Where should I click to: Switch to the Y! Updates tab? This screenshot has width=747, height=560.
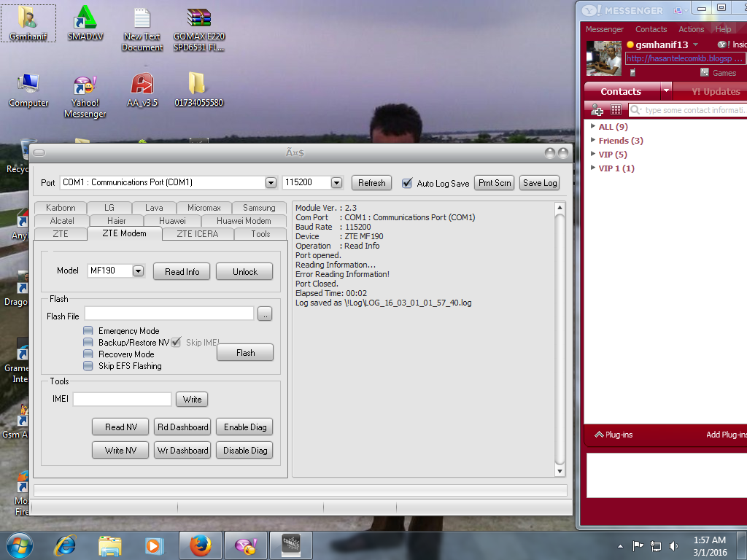click(715, 91)
